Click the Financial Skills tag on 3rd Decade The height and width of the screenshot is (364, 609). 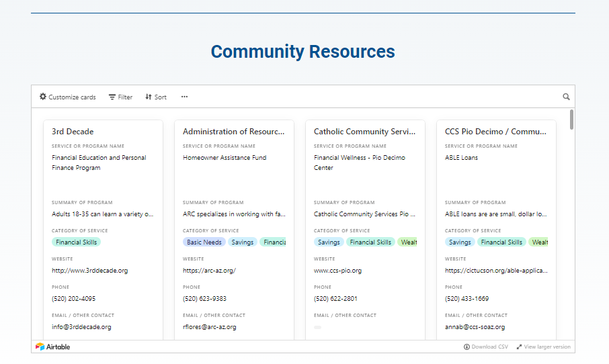click(x=76, y=242)
